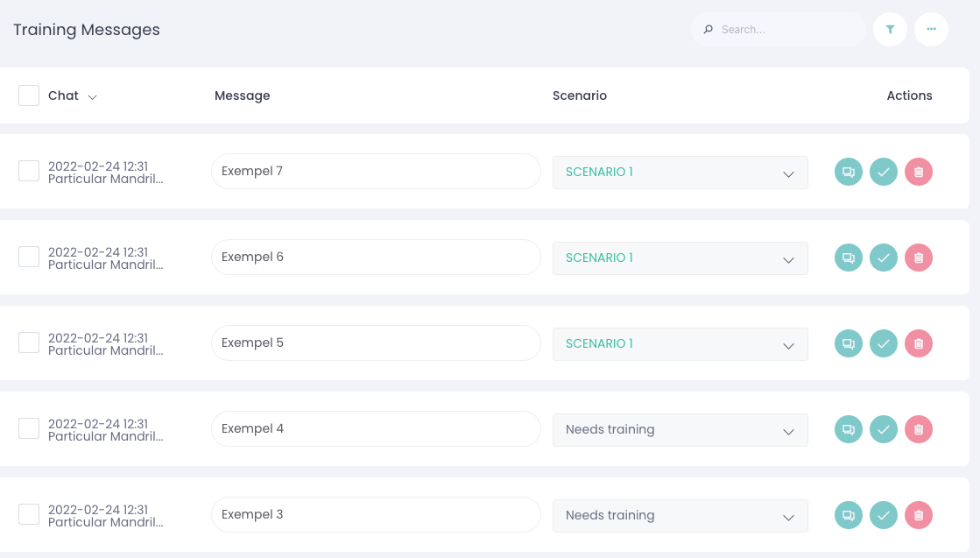Delete the Exempel 5 training message
Image resolution: width=980 pixels, height=558 pixels.
[x=918, y=343]
